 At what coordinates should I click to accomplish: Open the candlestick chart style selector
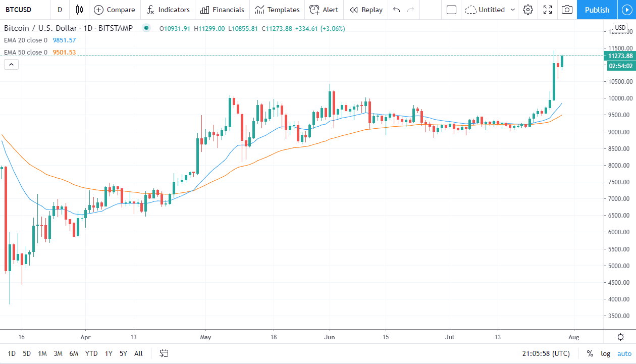[x=79, y=10]
